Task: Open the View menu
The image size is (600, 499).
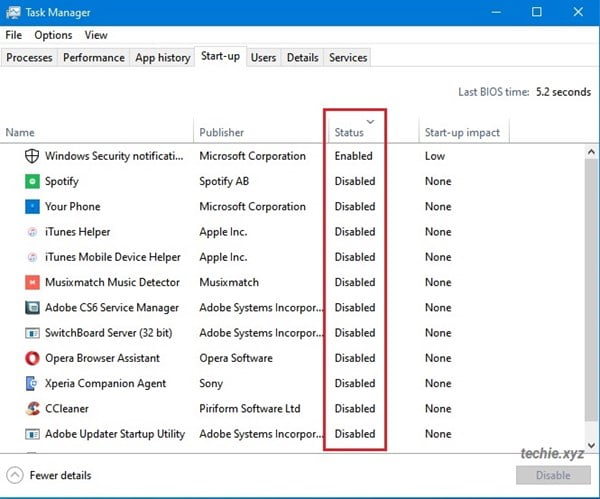Action: pos(96,35)
